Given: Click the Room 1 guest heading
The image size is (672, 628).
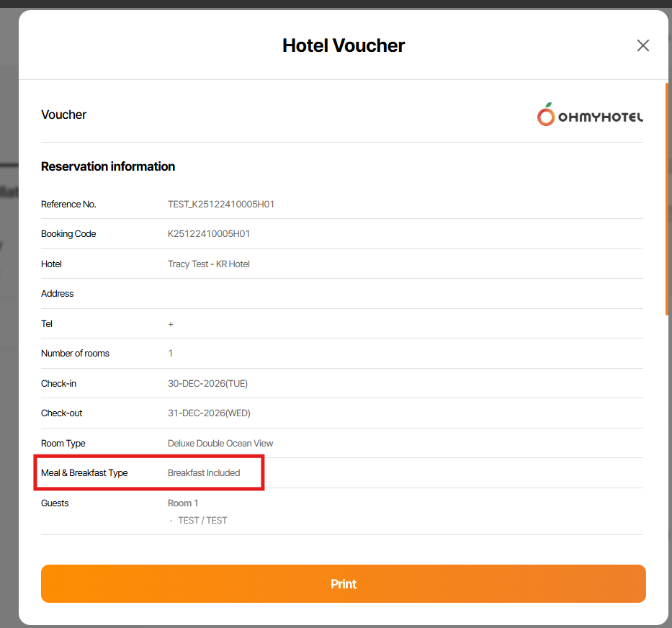Looking at the screenshot, I should click(x=183, y=503).
